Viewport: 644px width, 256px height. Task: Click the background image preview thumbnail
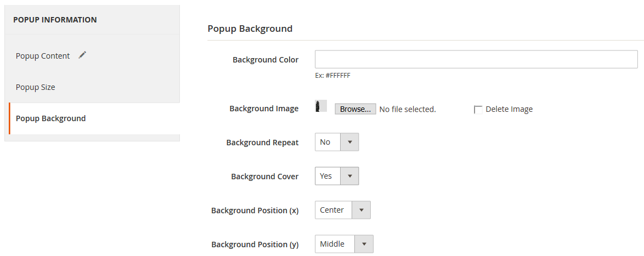[321, 106]
